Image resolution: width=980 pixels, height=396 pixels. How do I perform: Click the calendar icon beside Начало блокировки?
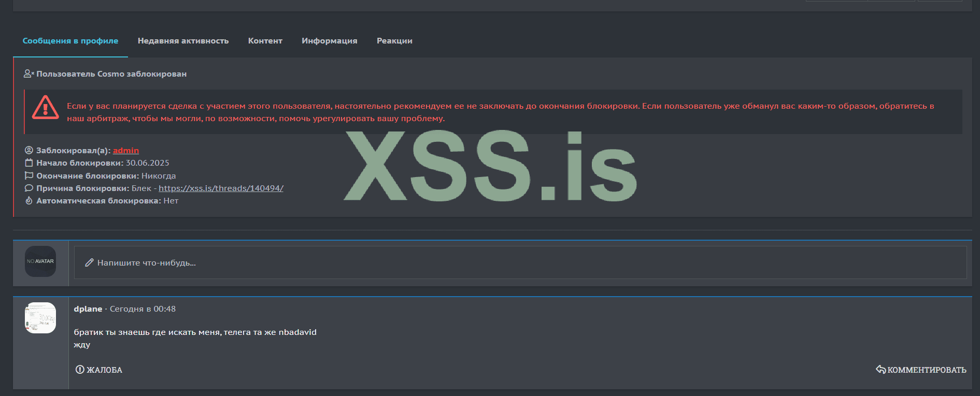(29, 163)
